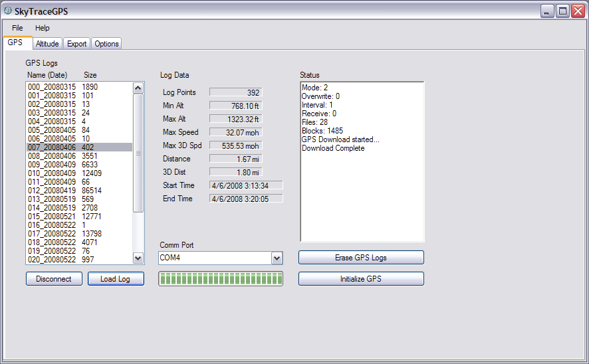This screenshot has width=589, height=364.
Task: Click 'Mode: 2' status line
Action: [x=315, y=88]
